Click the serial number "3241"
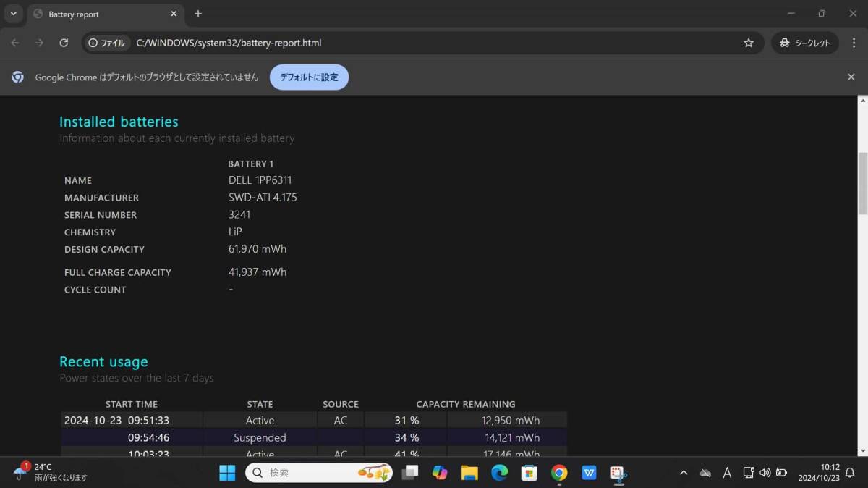The image size is (868, 488). pyautogui.click(x=239, y=214)
